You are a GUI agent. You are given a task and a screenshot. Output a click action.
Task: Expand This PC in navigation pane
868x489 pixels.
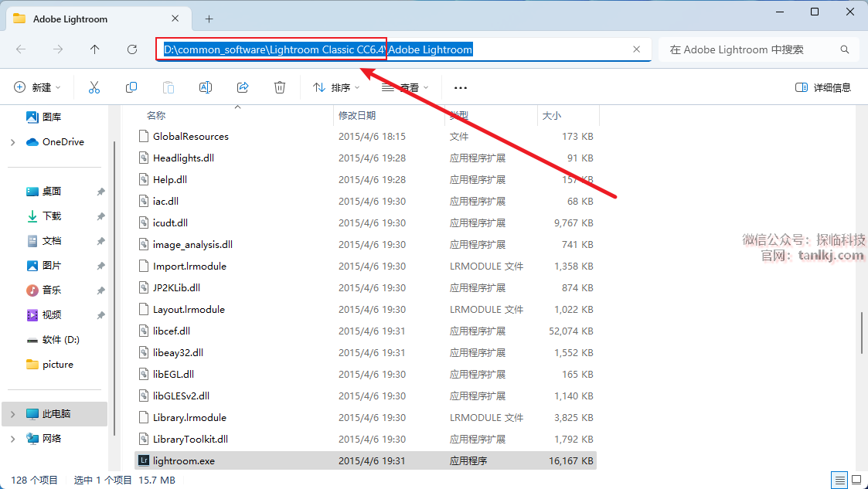pos(12,414)
